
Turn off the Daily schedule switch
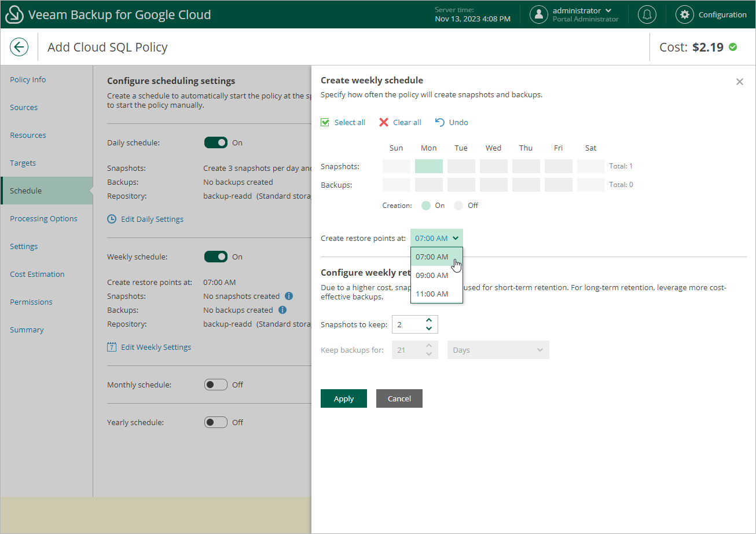(216, 142)
